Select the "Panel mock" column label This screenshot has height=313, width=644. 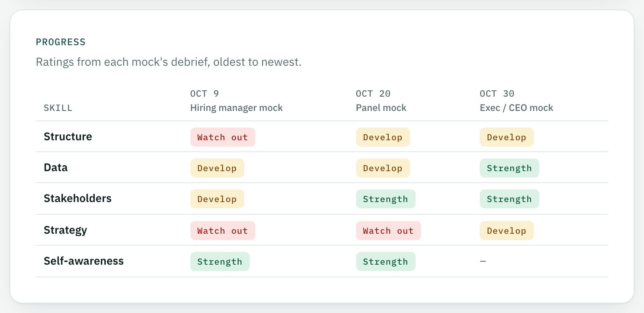[x=381, y=108]
